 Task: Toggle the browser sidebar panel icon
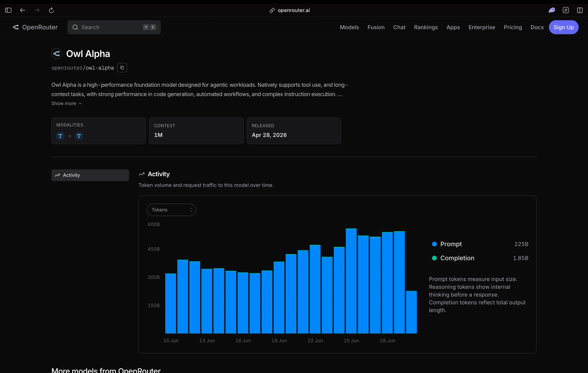coord(8,10)
